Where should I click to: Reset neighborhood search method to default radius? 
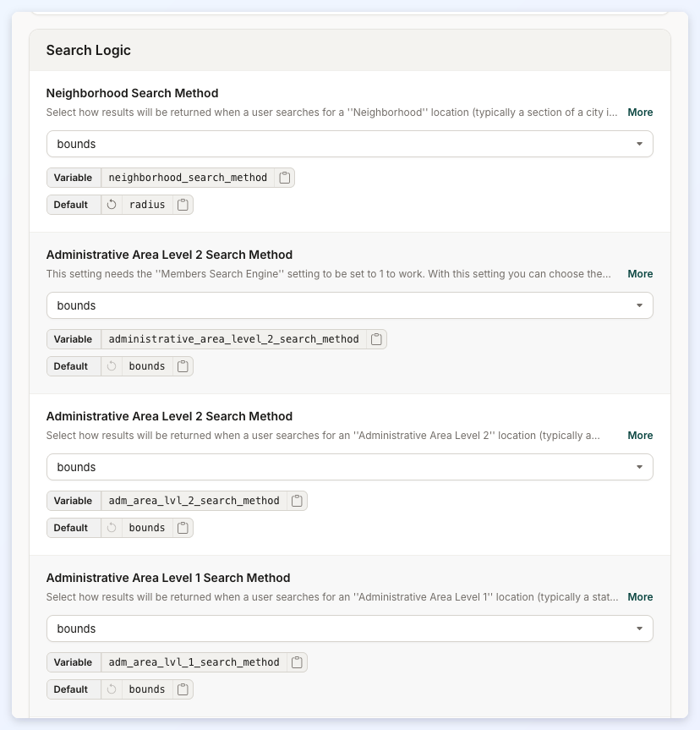[x=112, y=205]
